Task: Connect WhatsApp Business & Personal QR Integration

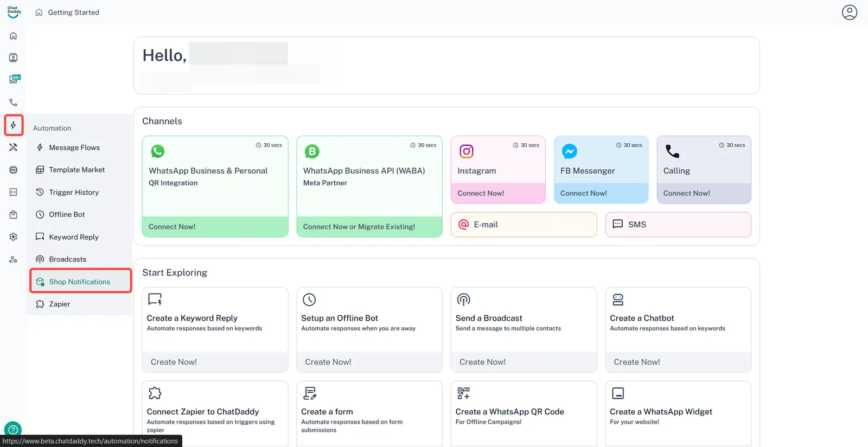Action: [x=215, y=227]
